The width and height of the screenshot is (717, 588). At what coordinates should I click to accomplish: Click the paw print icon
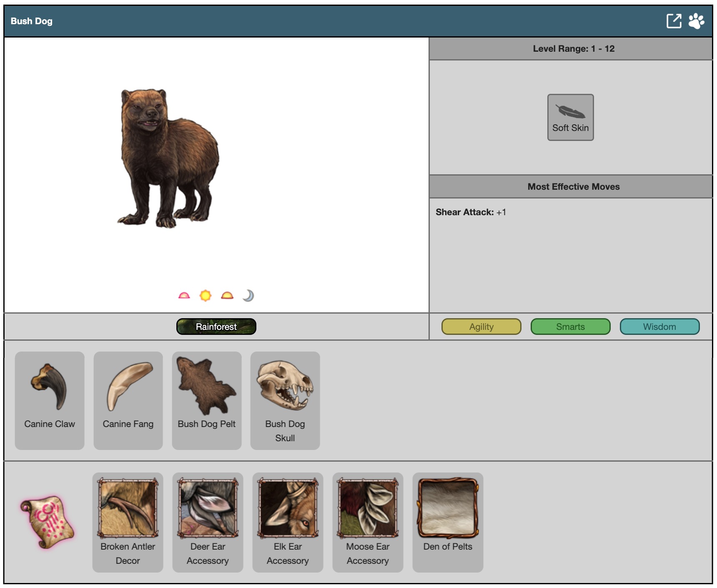(696, 21)
